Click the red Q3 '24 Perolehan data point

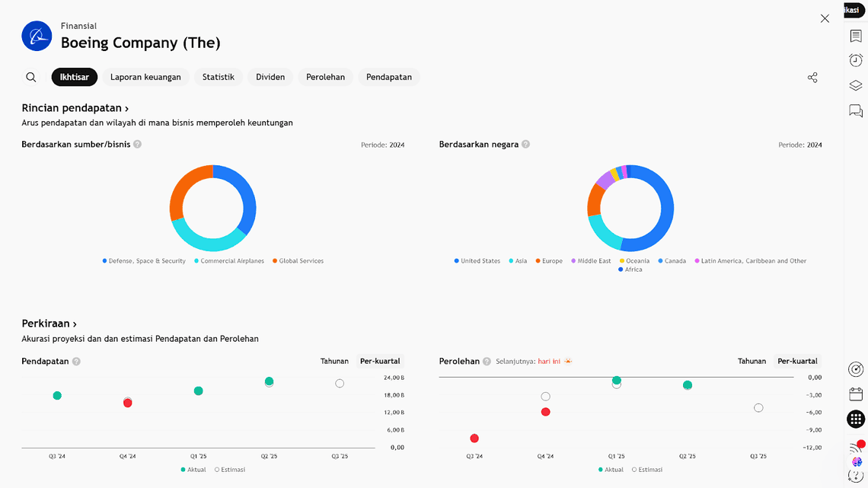(x=474, y=439)
